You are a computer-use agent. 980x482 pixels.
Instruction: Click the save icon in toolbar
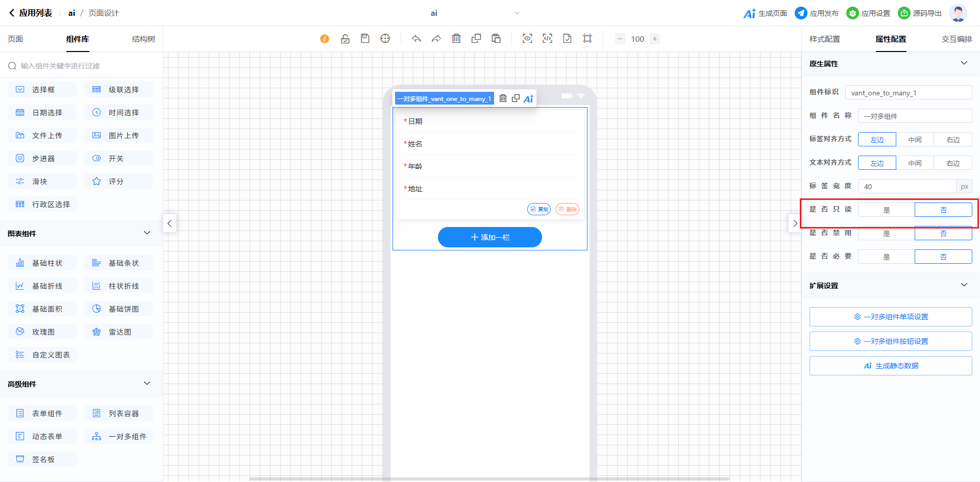click(x=365, y=39)
